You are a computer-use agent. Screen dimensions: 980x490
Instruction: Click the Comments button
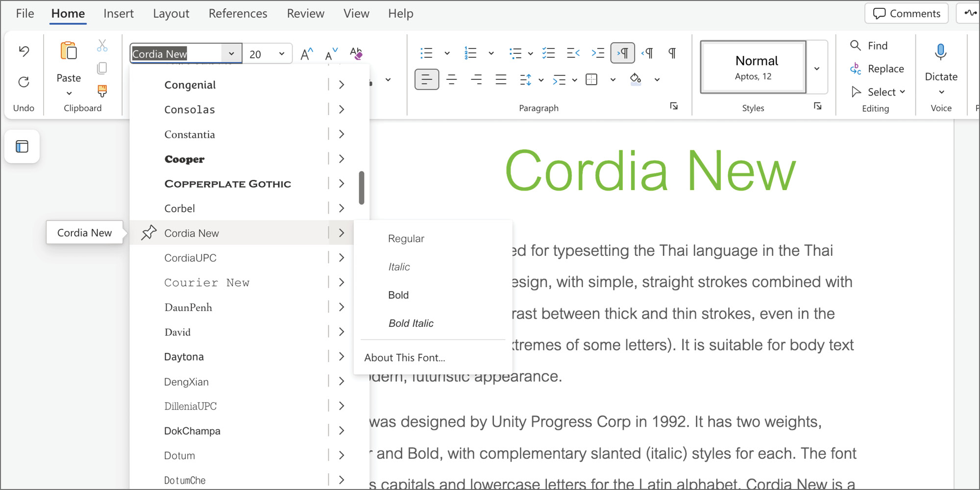tap(906, 13)
